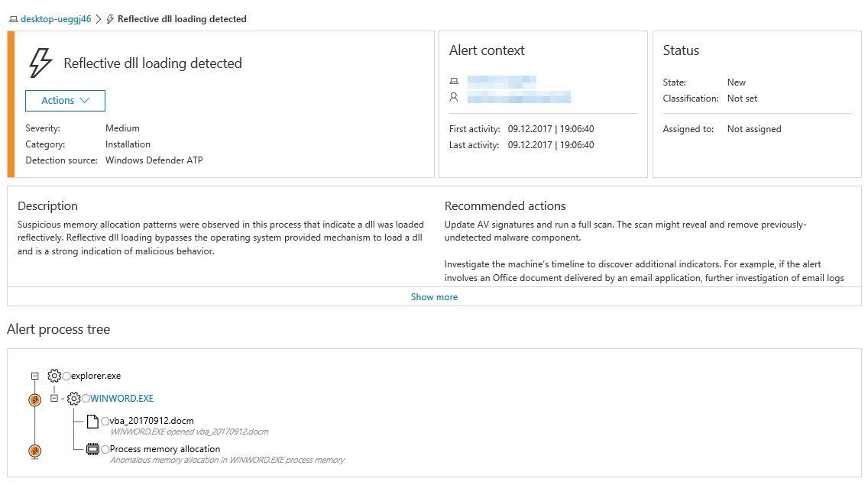Click the machine icon in alert context
This screenshot has width=868, height=485.
(454, 81)
